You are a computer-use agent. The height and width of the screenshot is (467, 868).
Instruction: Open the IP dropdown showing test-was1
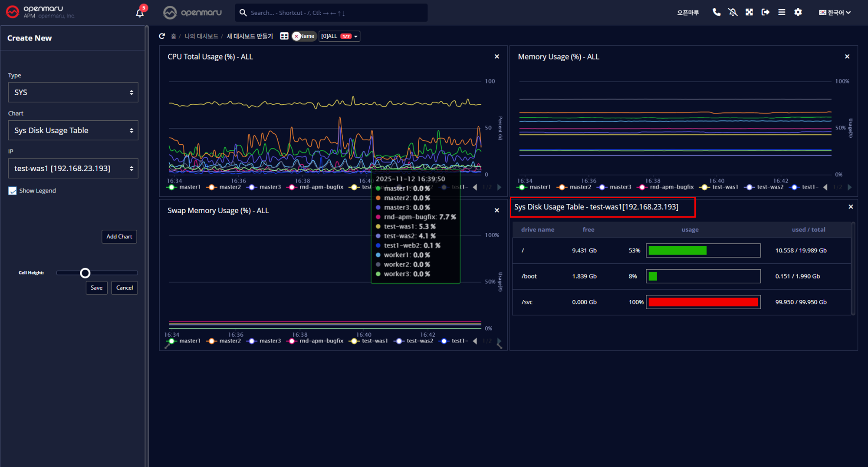pos(73,169)
